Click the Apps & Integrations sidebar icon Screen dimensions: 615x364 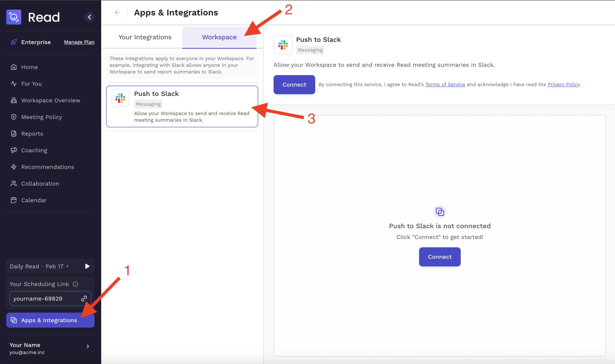point(14,320)
